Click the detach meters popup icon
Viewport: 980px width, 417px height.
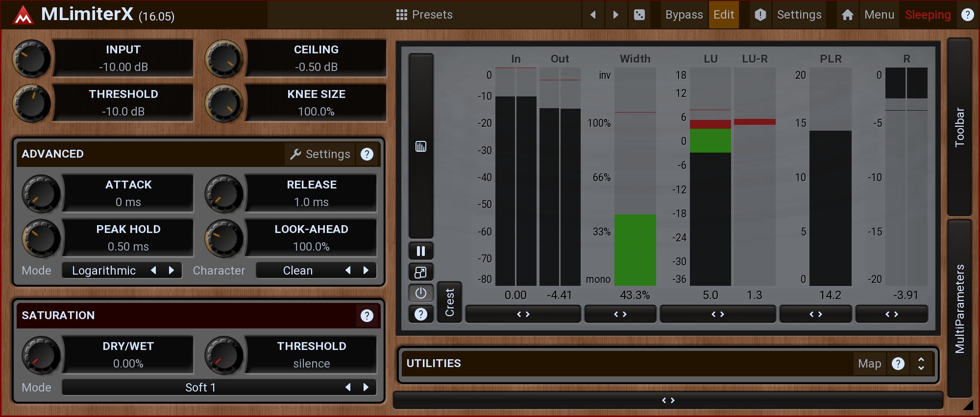pyautogui.click(x=421, y=272)
